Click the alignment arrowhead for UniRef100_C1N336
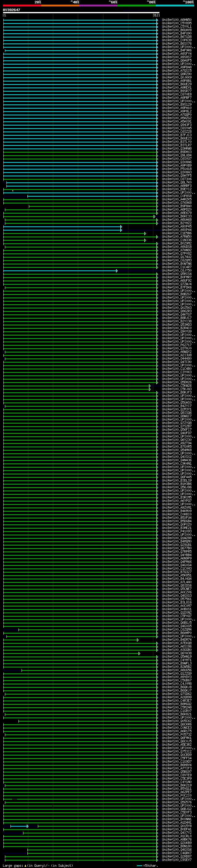The height and width of the screenshot is (868, 197). click(x=145, y=240)
